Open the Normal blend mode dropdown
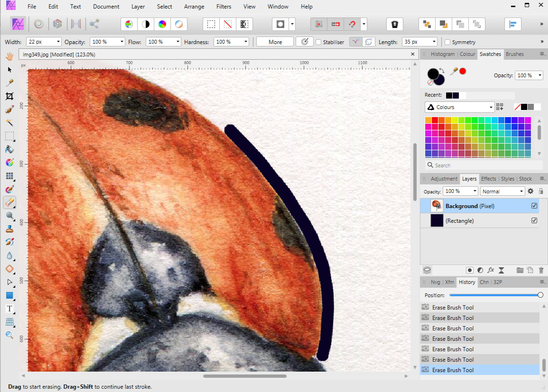The image size is (548, 392). coord(502,191)
